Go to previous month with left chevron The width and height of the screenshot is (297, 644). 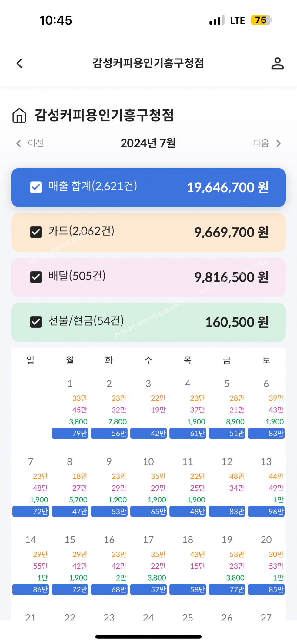19,143
